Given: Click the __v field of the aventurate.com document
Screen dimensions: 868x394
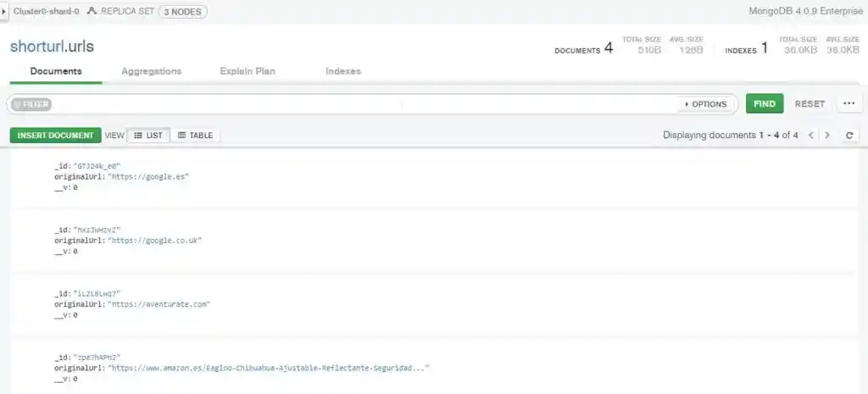Looking at the screenshot, I should (66, 315).
